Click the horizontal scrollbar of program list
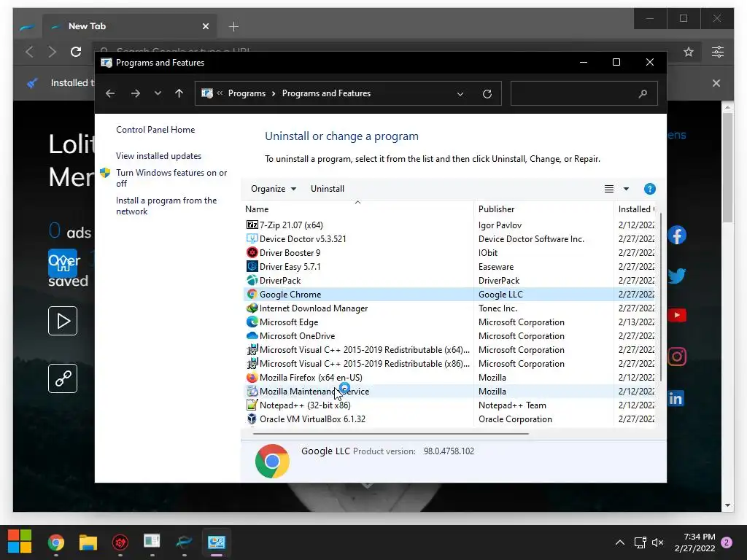Viewport: 747px width, 560px height. [391, 434]
